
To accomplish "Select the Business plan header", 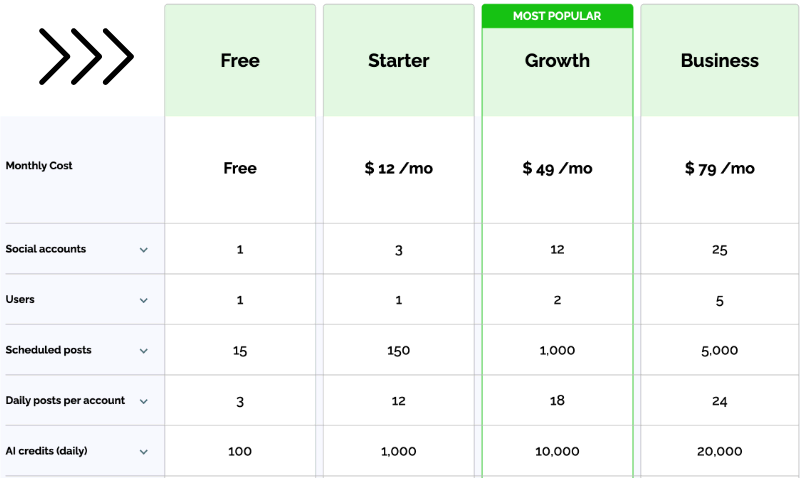I will pyautogui.click(x=719, y=61).
